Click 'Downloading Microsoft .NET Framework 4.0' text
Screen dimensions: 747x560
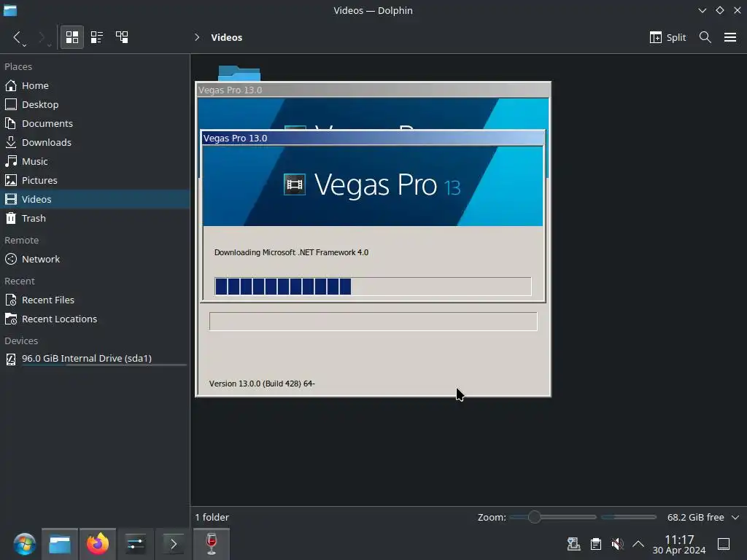(x=291, y=252)
